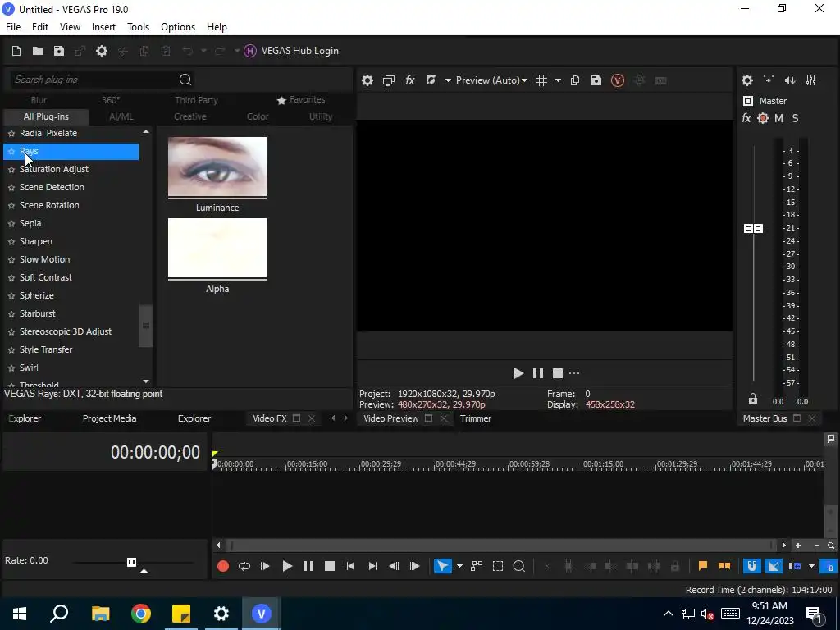Open Master FX in Master Bus panel

[x=746, y=118]
